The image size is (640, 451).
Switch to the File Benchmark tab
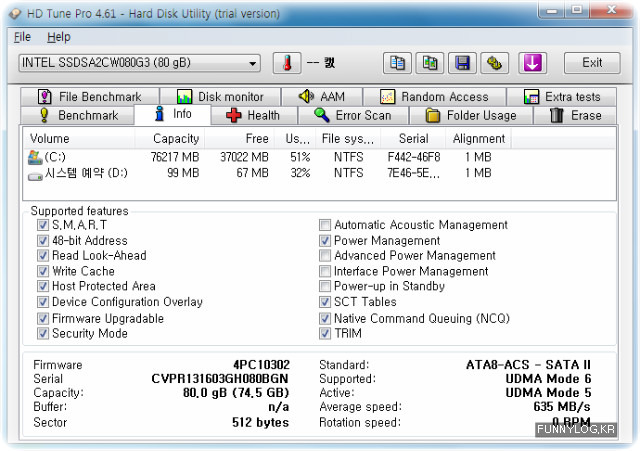coord(90,97)
